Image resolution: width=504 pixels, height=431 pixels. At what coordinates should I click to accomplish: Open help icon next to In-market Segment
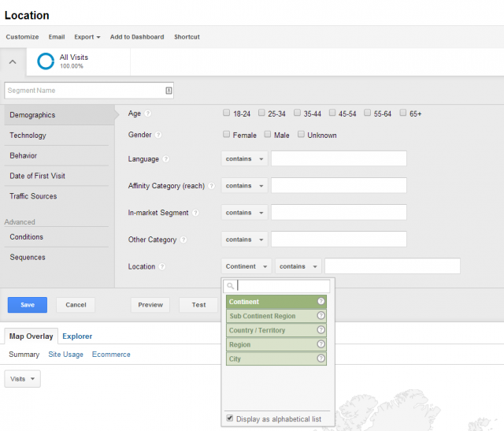click(195, 213)
